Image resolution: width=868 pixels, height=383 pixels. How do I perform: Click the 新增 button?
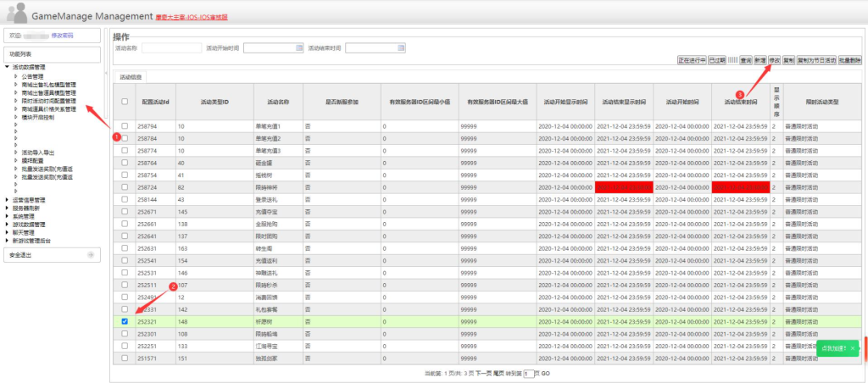760,60
